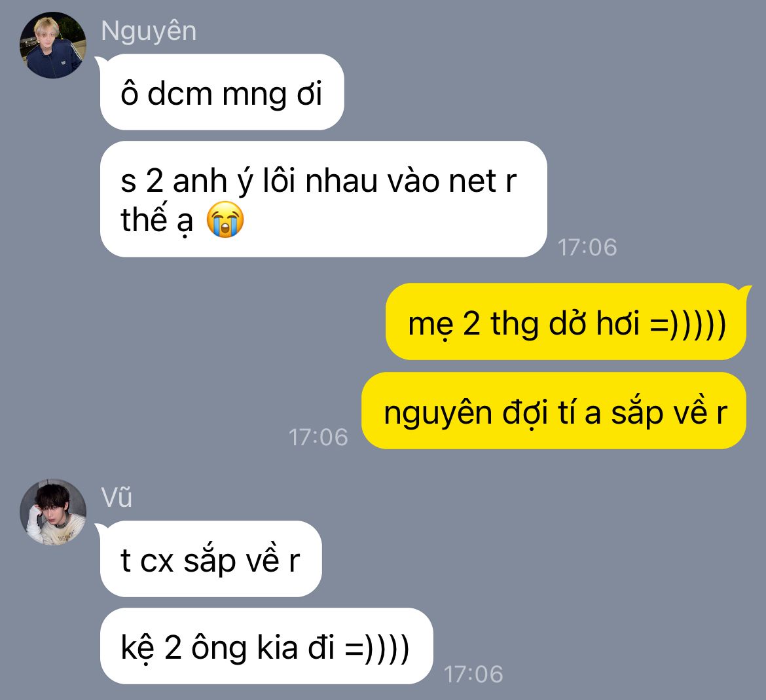The height and width of the screenshot is (700, 766).
Task: Tap the sender name Vũ
Action: click(117, 497)
